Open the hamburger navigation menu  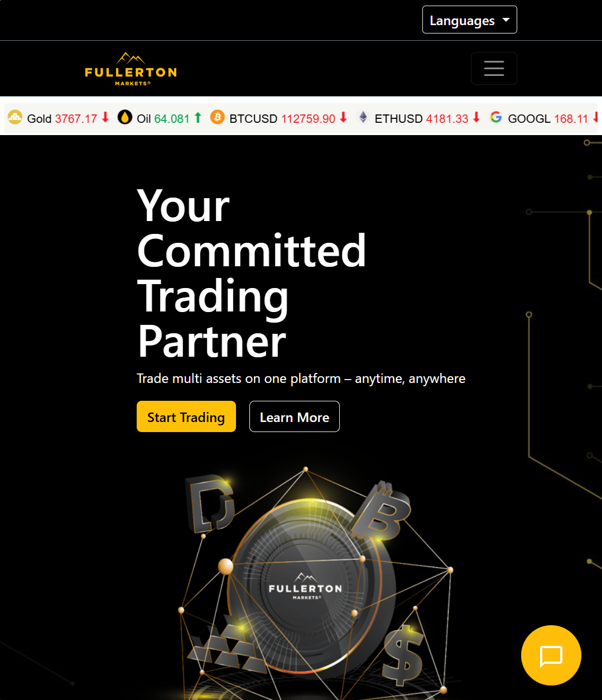[494, 68]
